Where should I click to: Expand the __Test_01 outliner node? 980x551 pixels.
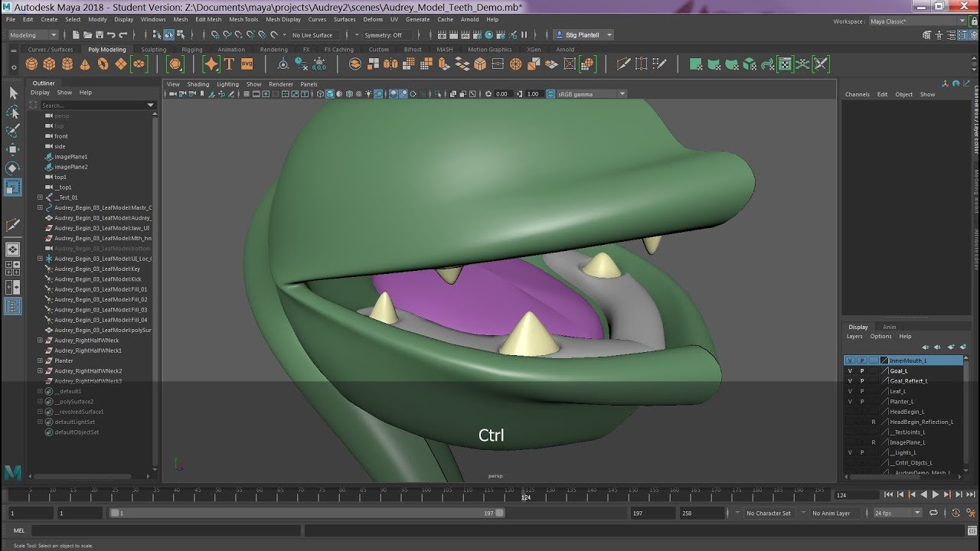[x=40, y=197]
